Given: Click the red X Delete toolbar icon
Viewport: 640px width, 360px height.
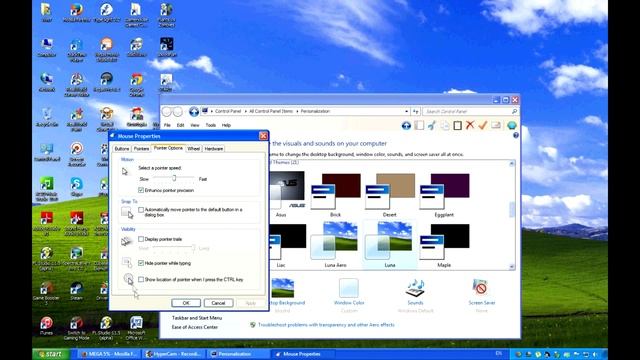Looking at the screenshot, I should [470, 125].
